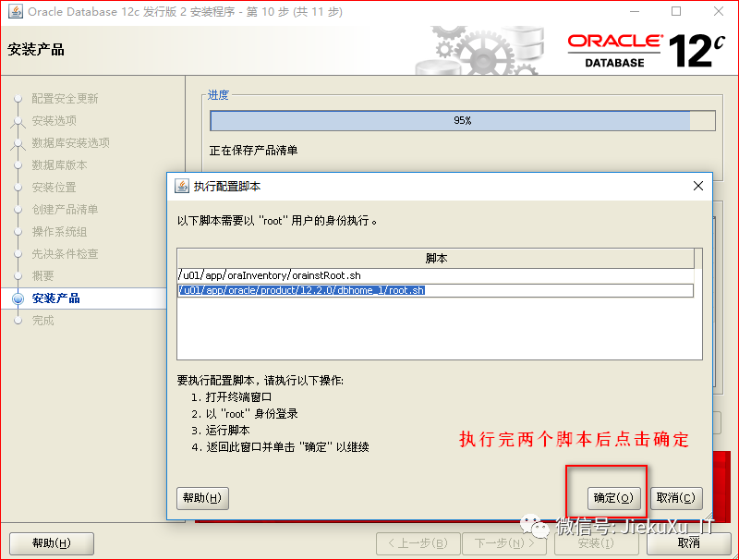Click the 帮助(H) button in the script dialog
Image resolution: width=739 pixels, height=560 pixels.
point(202,498)
